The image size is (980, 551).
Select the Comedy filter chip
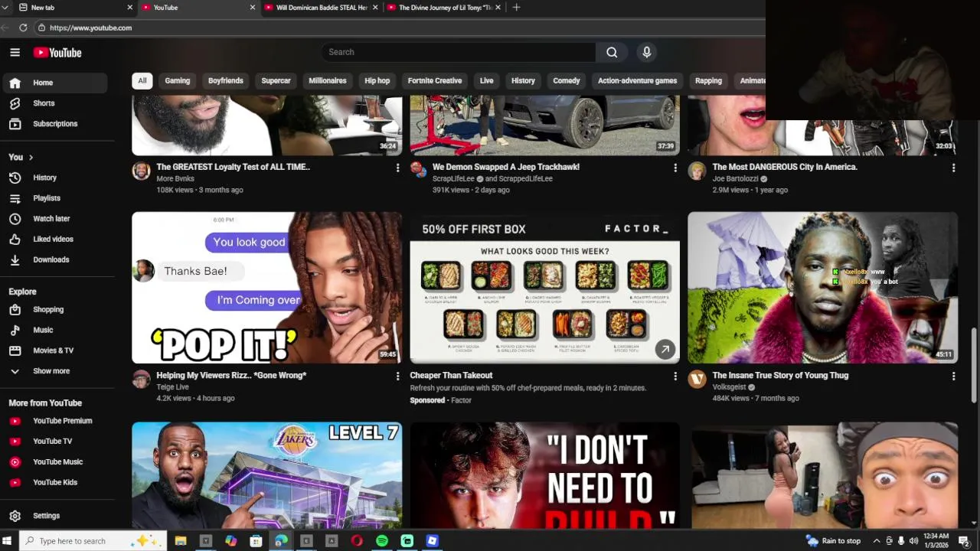(567, 80)
